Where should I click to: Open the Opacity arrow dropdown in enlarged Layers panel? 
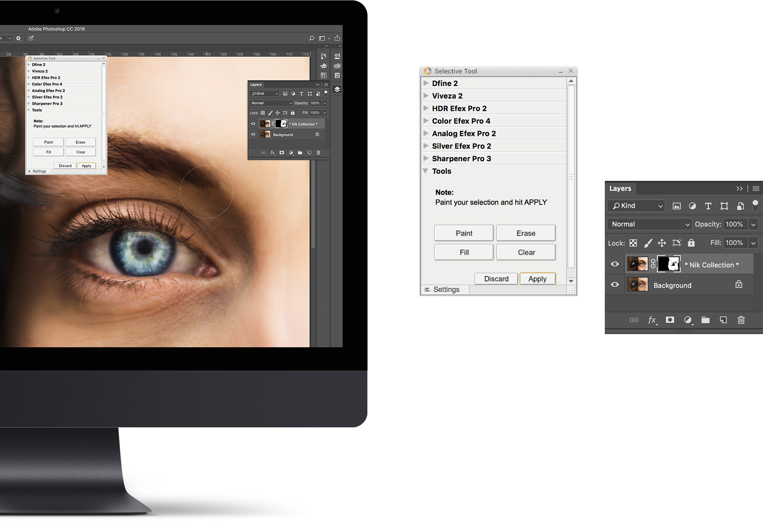[753, 224]
